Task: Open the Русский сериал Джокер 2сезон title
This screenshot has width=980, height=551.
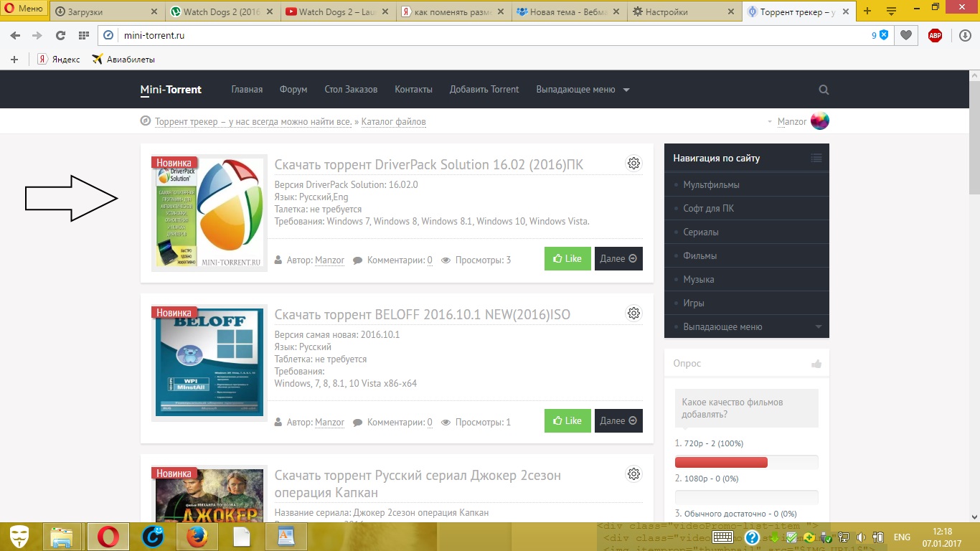Action: [x=418, y=484]
